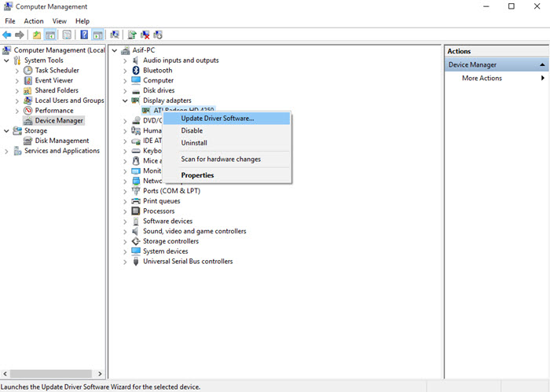Select the Computer Management (Local) root node
The image size is (550, 392).
coord(59,50)
